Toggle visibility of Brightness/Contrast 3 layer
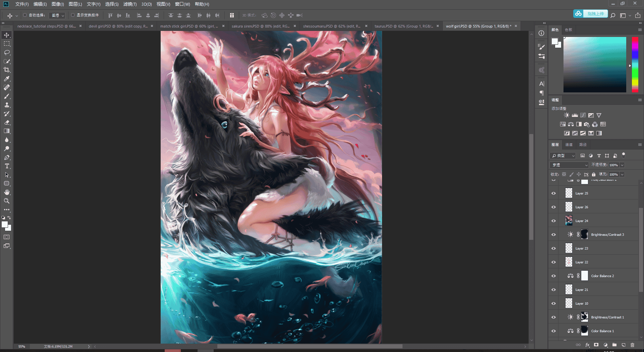 [x=554, y=234]
